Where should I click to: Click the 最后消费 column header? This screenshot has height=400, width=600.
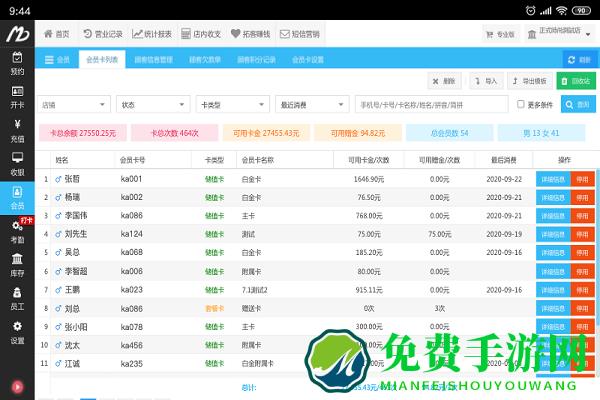(x=504, y=160)
